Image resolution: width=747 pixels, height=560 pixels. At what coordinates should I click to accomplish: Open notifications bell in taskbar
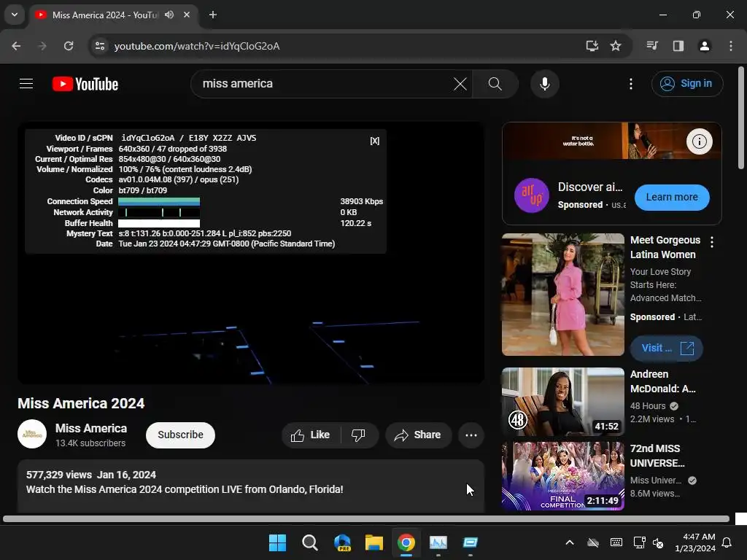[x=727, y=542]
